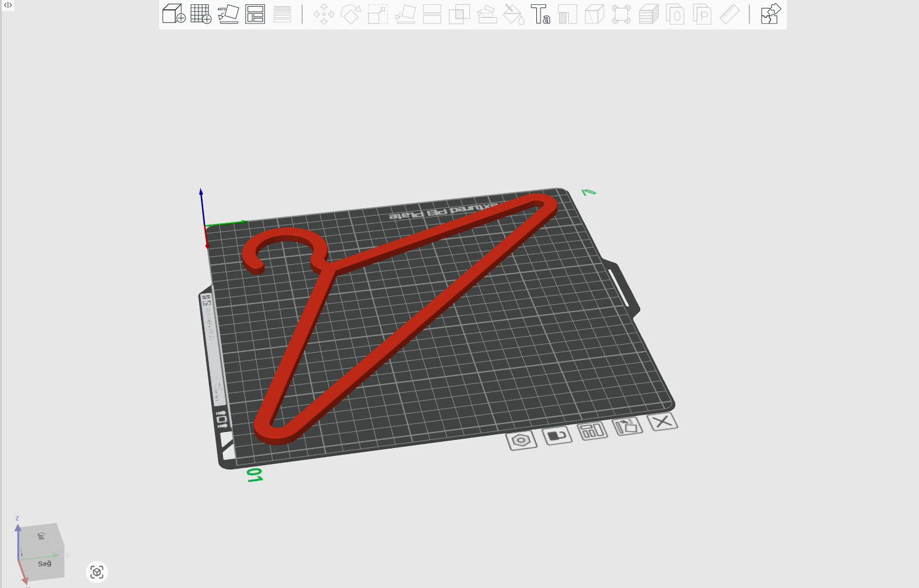The height and width of the screenshot is (588, 919).
Task: Click the page icon marked P
Action: click(x=702, y=14)
